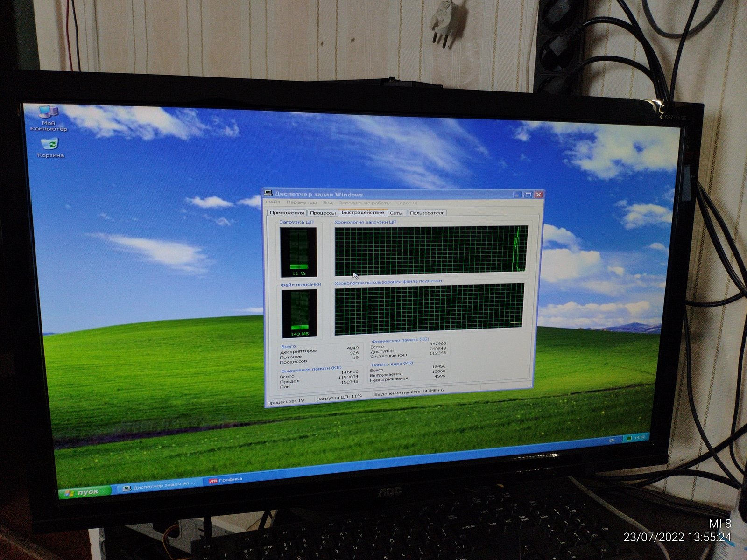Click the physical memory total 457968

point(438,344)
